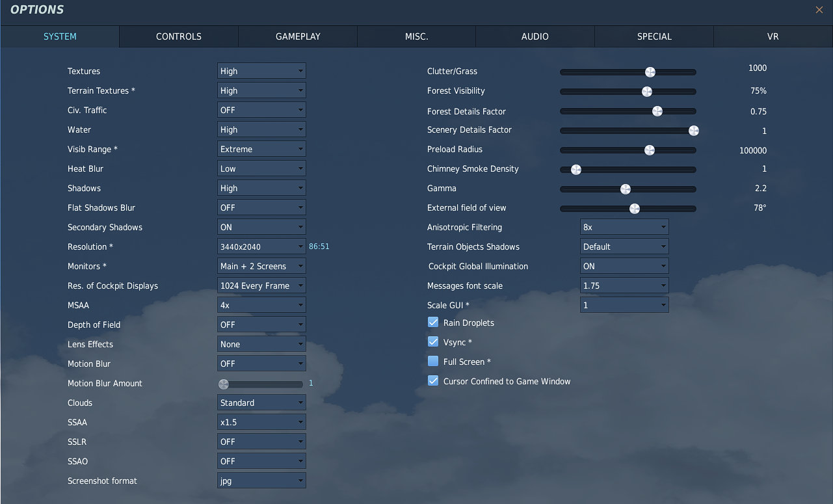Click the Gamma value 2.2
This screenshot has width=833, height=504.
[760, 188]
